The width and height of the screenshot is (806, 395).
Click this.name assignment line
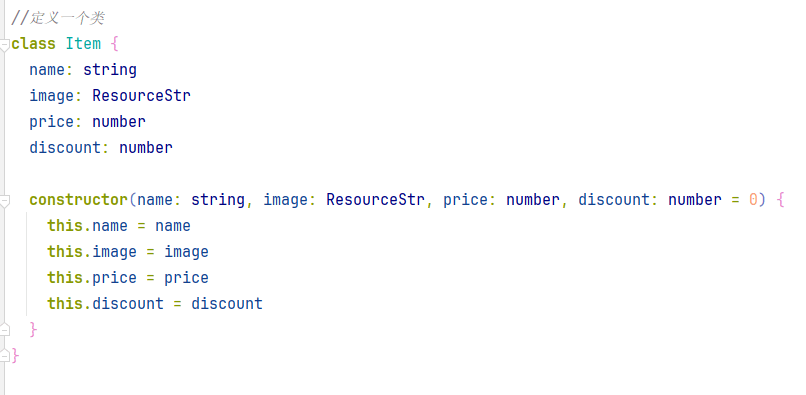point(119,226)
